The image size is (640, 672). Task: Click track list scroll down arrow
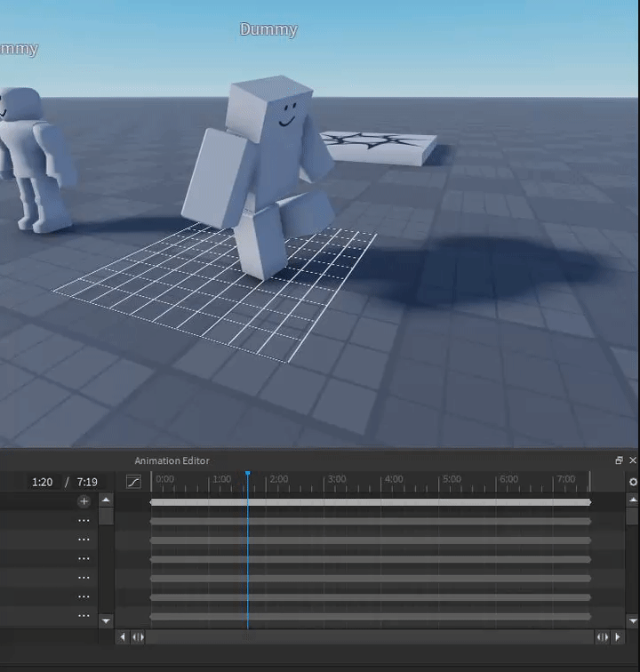coord(106,620)
